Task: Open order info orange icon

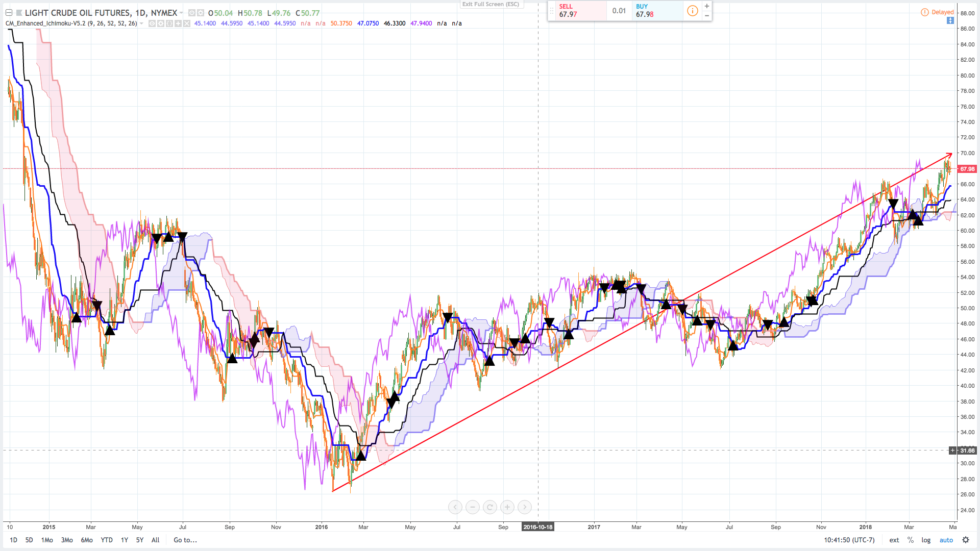Action: [x=692, y=11]
